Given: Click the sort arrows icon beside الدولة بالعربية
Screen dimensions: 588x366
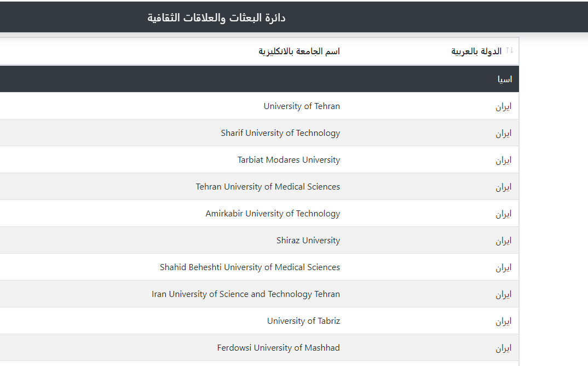Looking at the screenshot, I should (509, 50).
